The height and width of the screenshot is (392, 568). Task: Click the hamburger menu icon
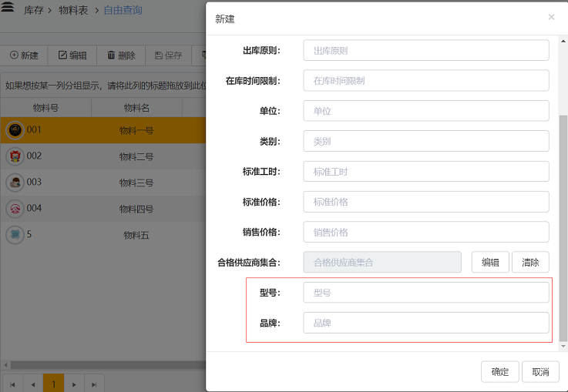(x=8, y=10)
